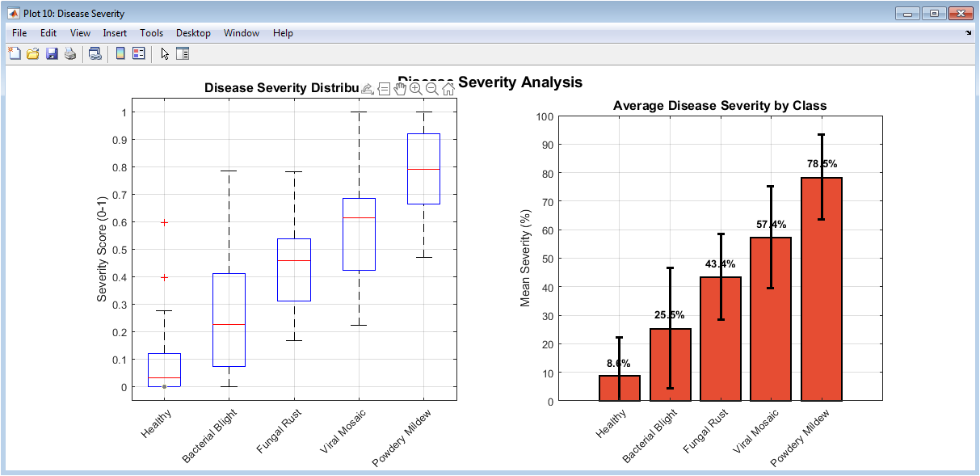Enable zoom in mode above the boxplot

tap(417, 89)
